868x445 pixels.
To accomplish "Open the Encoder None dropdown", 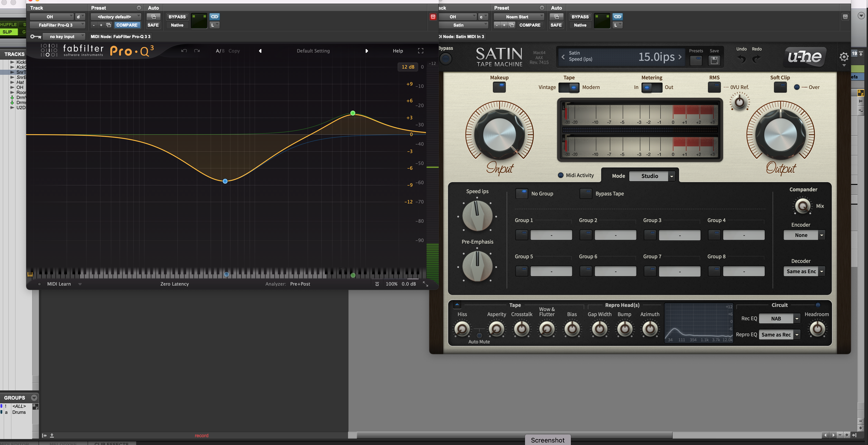I will click(804, 235).
